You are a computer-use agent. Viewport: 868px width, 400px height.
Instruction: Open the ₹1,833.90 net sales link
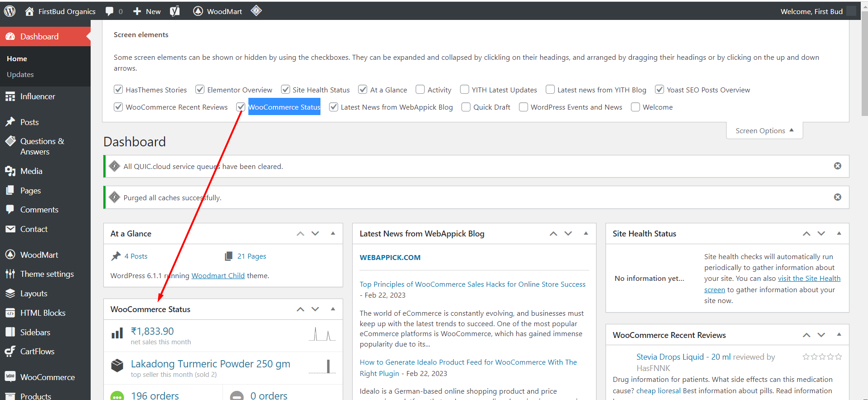[152, 332]
